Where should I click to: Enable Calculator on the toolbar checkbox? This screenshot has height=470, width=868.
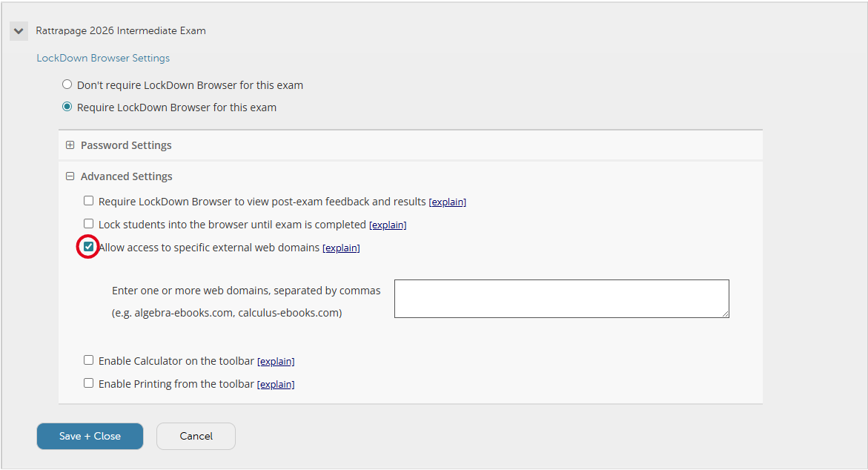[89, 360]
